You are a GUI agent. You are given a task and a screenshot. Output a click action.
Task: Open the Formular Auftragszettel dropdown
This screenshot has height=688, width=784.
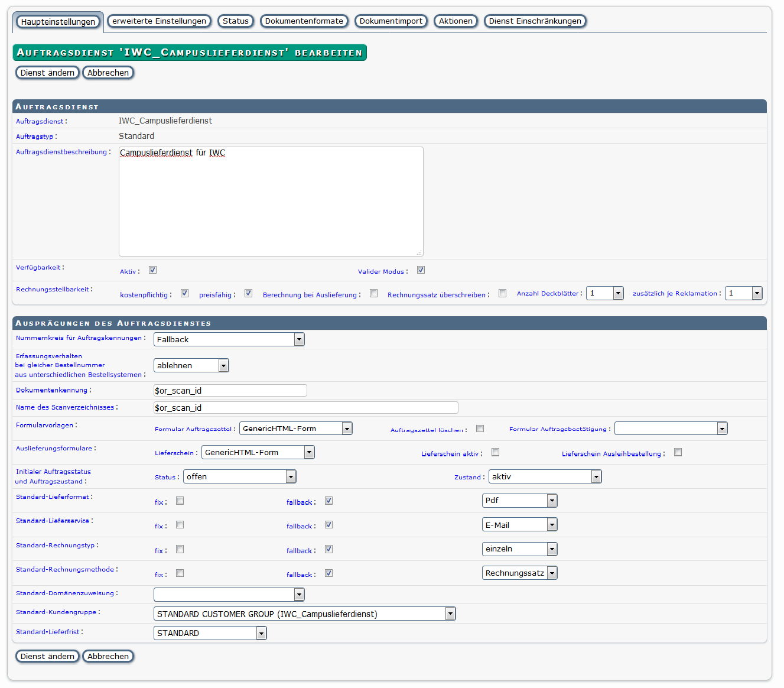[x=295, y=429]
